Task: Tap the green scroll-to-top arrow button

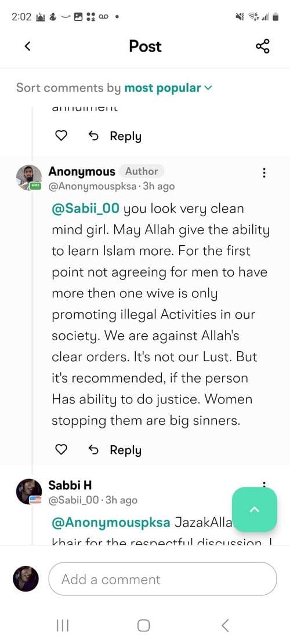Action: 254,510
